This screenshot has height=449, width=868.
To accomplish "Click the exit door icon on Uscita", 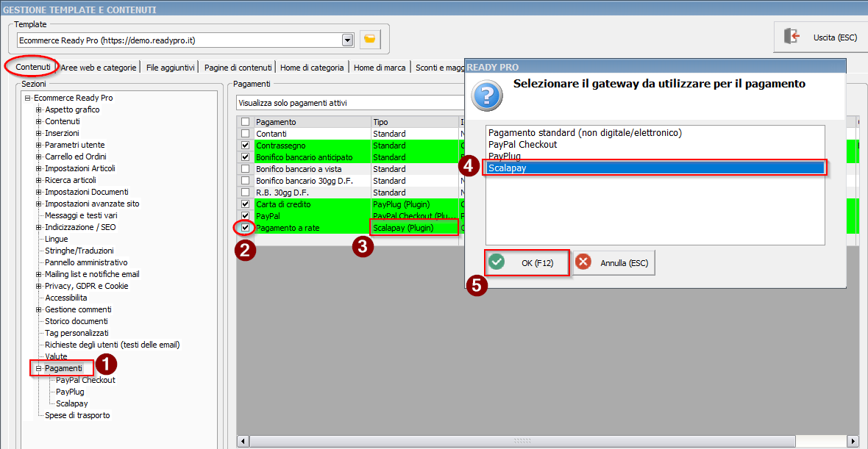I will click(x=791, y=37).
